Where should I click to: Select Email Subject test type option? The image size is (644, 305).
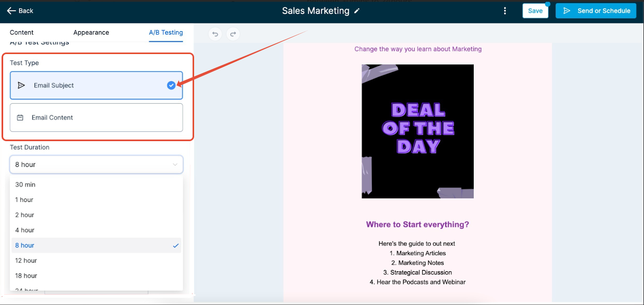coord(96,85)
